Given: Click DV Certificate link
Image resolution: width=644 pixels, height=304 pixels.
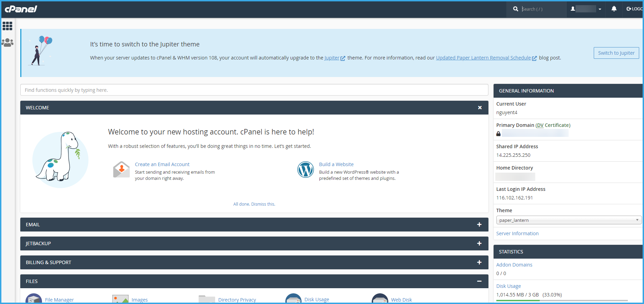Looking at the screenshot, I should (x=553, y=125).
